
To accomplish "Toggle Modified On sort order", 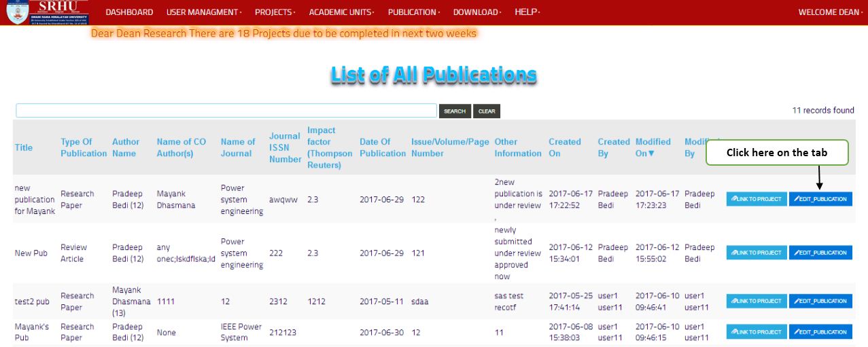I will pyautogui.click(x=653, y=147).
